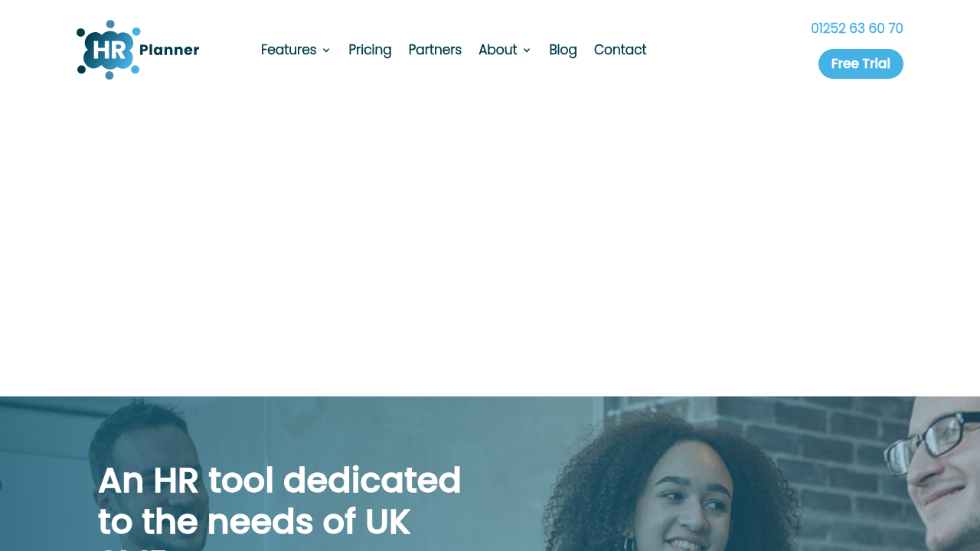The height and width of the screenshot is (551, 980).
Task: Click the HR cloud logo icon
Action: (x=108, y=50)
